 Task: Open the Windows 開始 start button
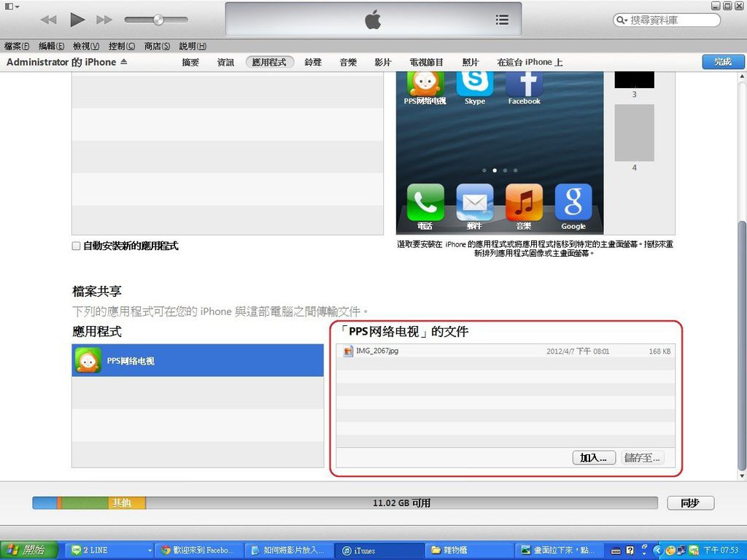click(x=28, y=550)
